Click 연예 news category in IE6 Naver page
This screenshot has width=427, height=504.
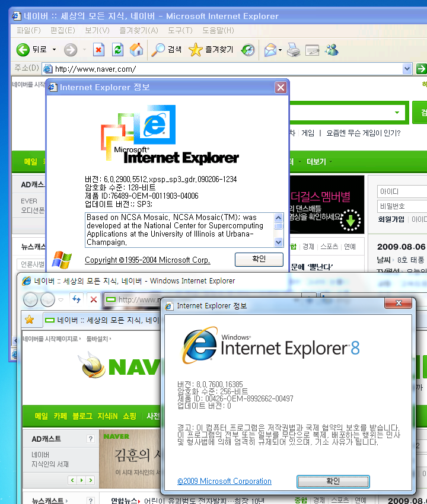pyautogui.click(x=350, y=247)
